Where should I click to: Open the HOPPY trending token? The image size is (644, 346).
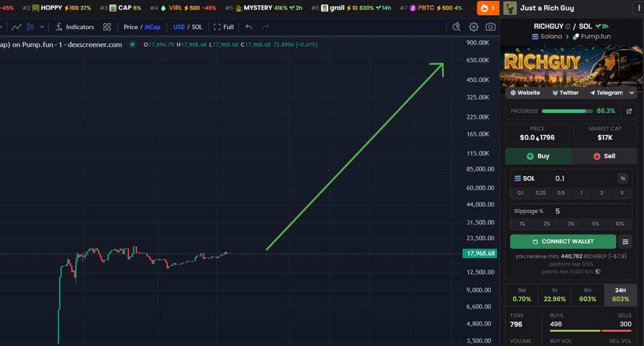point(57,8)
